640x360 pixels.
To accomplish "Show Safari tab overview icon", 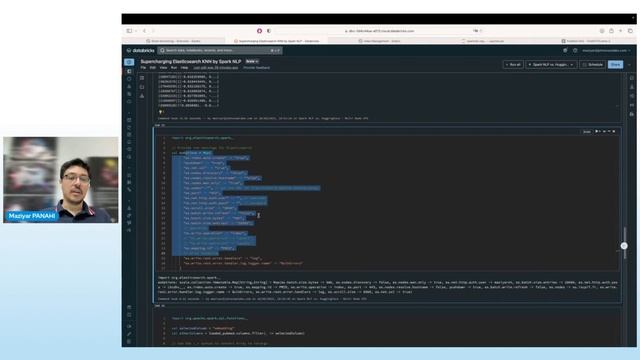I will [x=630, y=31].
